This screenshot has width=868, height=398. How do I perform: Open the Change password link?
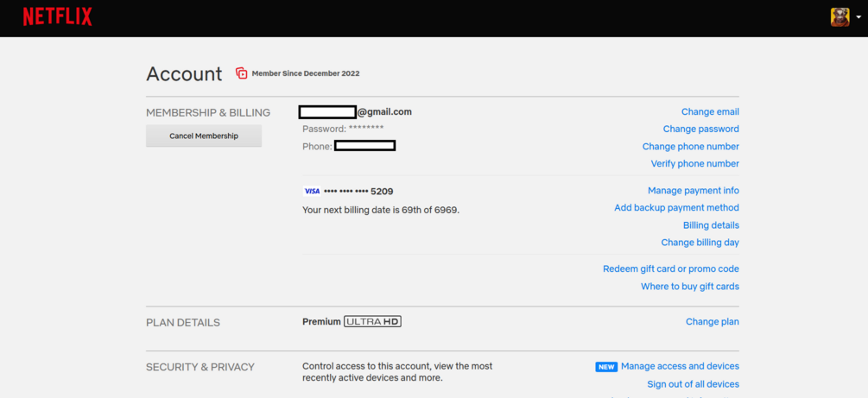pos(700,129)
